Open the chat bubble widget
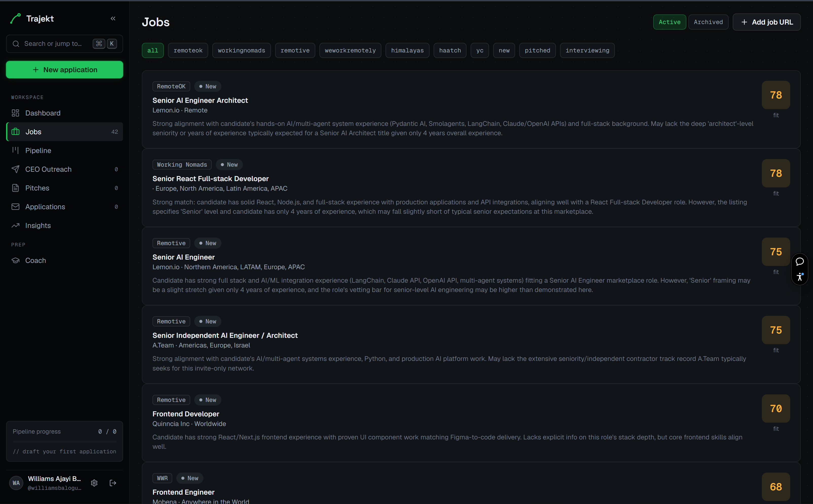Viewport: 813px width, 504px height. [x=800, y=262]
